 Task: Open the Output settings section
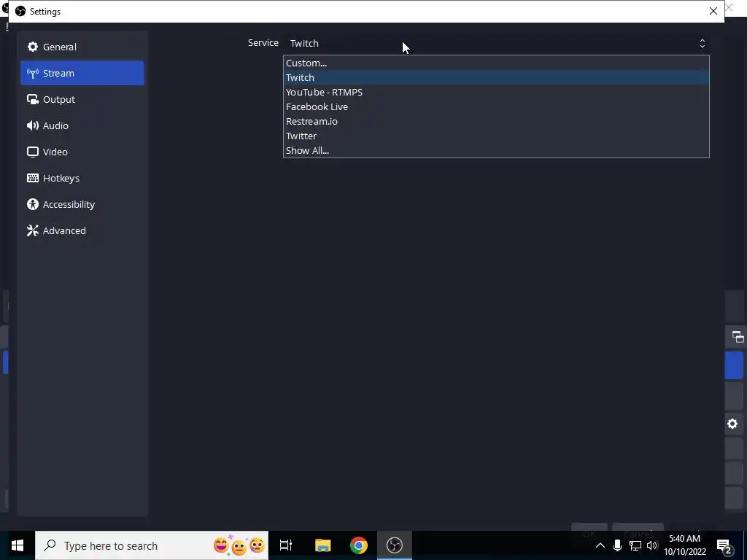coord(82,99)
